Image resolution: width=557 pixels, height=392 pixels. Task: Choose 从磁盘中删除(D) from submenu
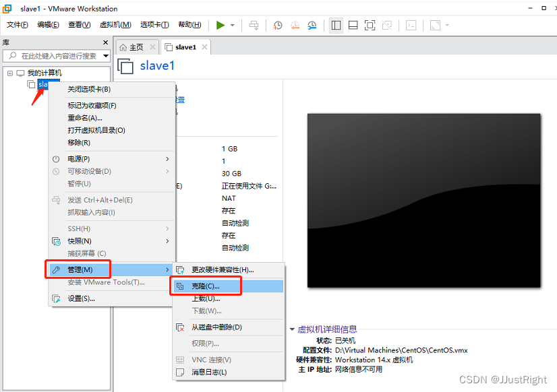tap(229, 327)
